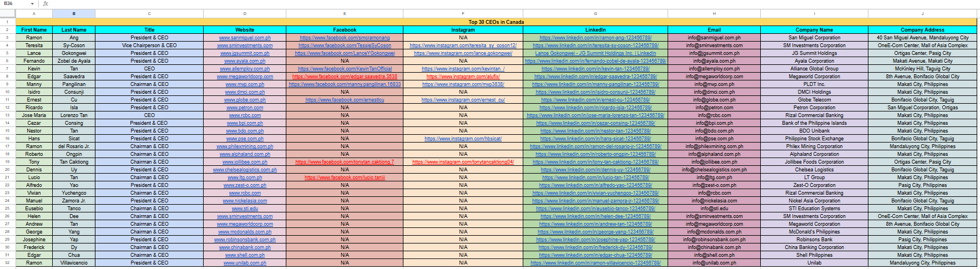Image resolution: width=980 pixels, height=269 pixels.
Task: Click the 'Villavicencio' last name cell
Action: [74, 263]
